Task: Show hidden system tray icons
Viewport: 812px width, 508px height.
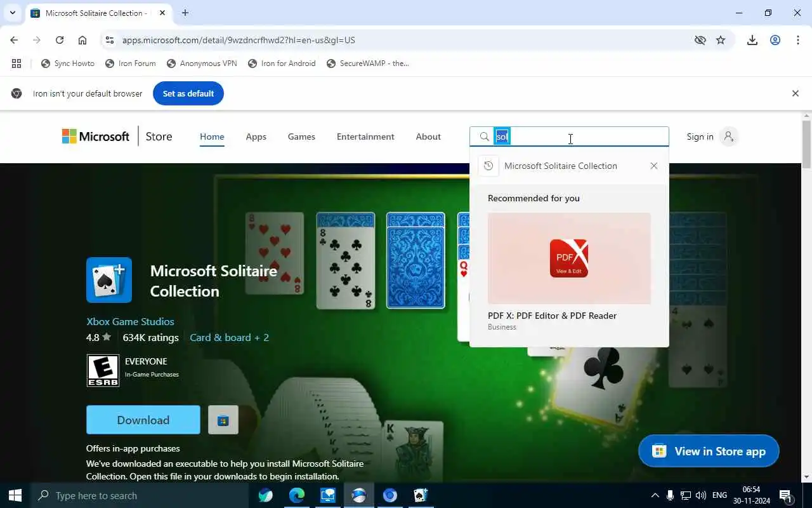Action: coord(655,495)
